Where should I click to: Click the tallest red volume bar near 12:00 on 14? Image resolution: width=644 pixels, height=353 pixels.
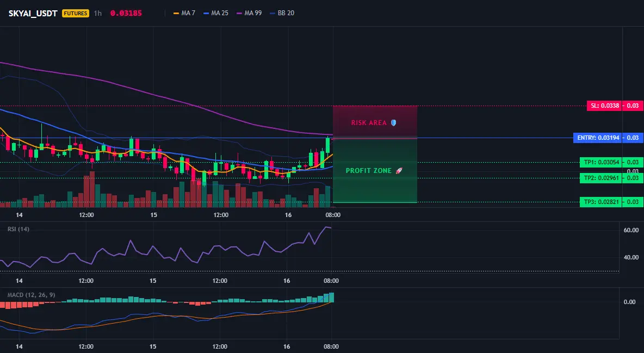coord(92,189)
